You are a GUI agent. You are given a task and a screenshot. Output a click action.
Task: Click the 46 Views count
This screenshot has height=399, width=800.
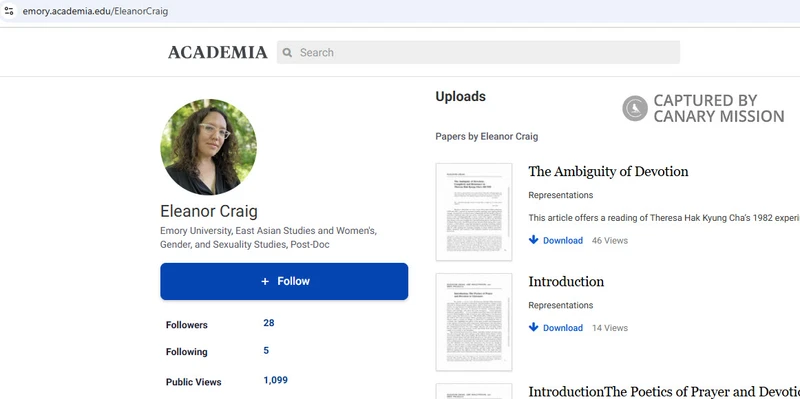tap(610, 240)
